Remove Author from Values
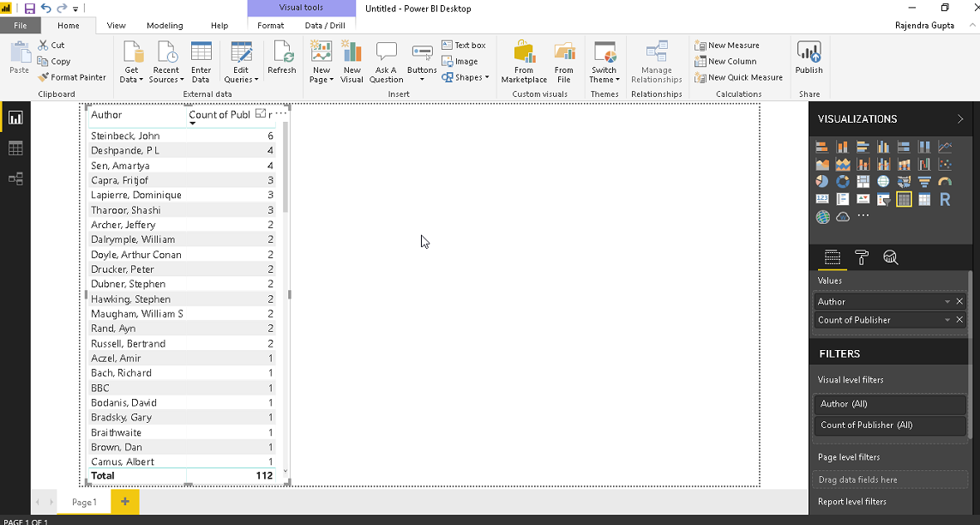Screen dimensions: 980x525 point(959,302)
